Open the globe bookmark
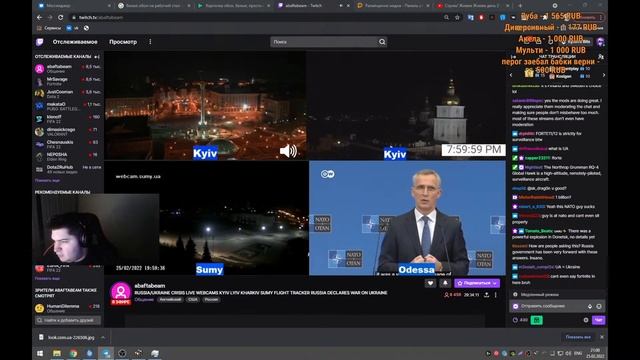The image size is (640, 360). click(86, 28)
